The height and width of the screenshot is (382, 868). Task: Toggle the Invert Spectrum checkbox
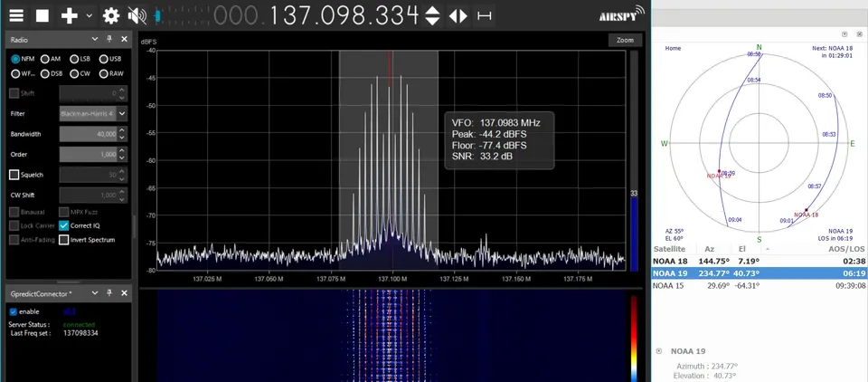pyautogui.click(x=64, y=239)
